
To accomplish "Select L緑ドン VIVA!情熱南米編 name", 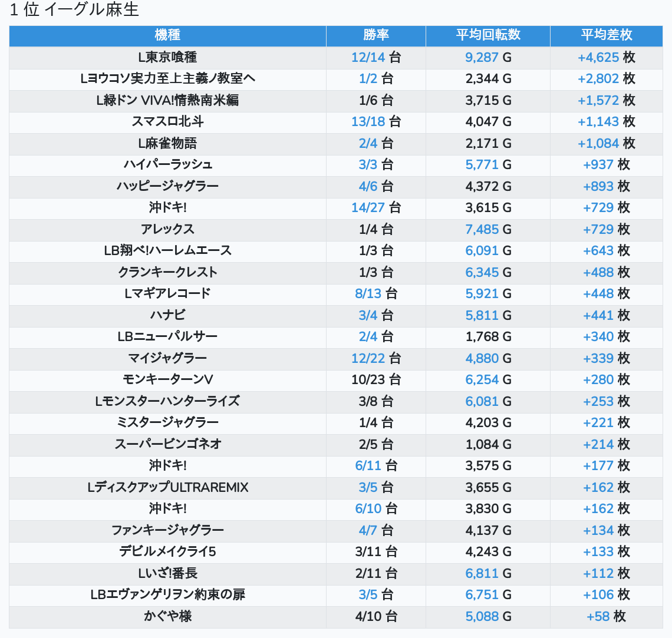I will (x=167, y=100).
